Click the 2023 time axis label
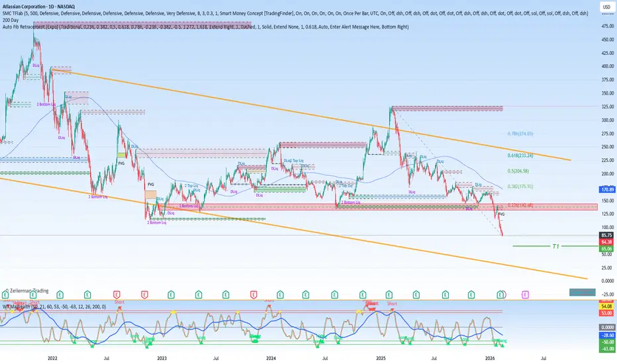 coord(162,358)
